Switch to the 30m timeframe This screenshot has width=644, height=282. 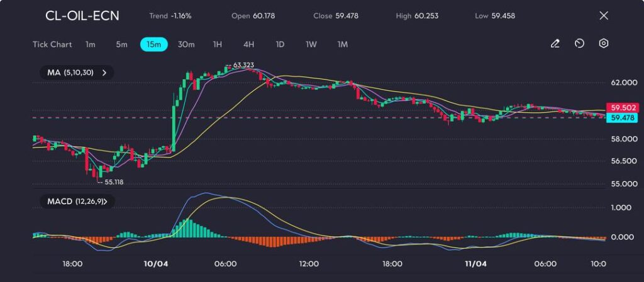coord(186,45)
